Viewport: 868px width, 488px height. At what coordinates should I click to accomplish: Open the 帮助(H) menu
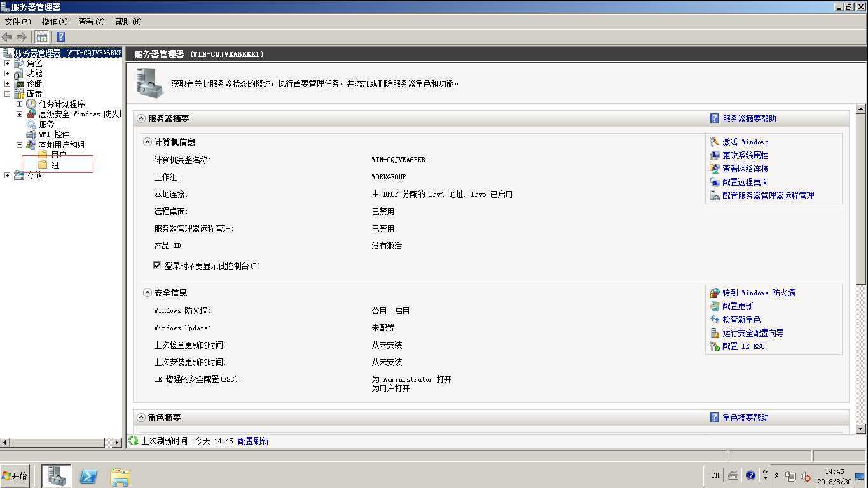point(128,22)
